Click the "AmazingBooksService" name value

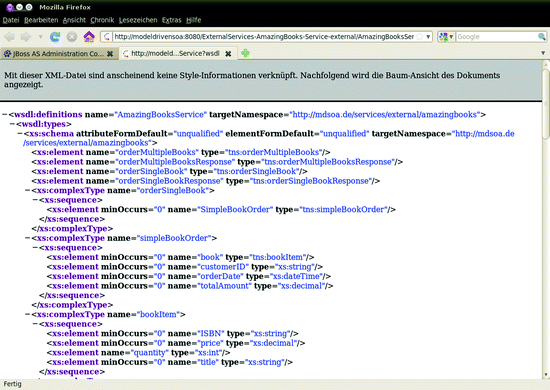click(161, 115)
